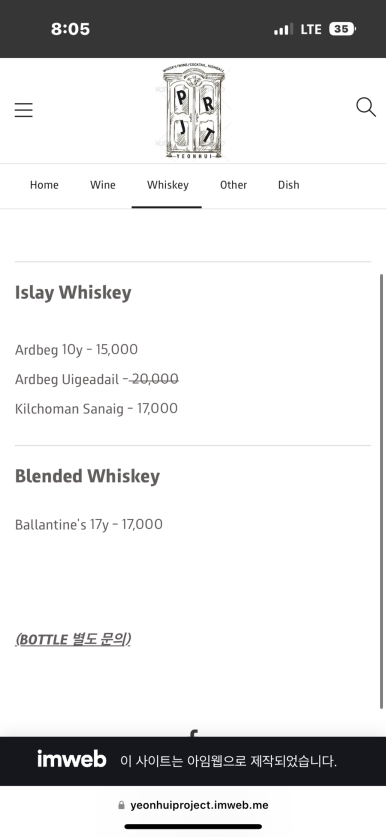Tap the Kilchoman Sanaig menu line
The image size is (386, 837).
pos(96,409)
